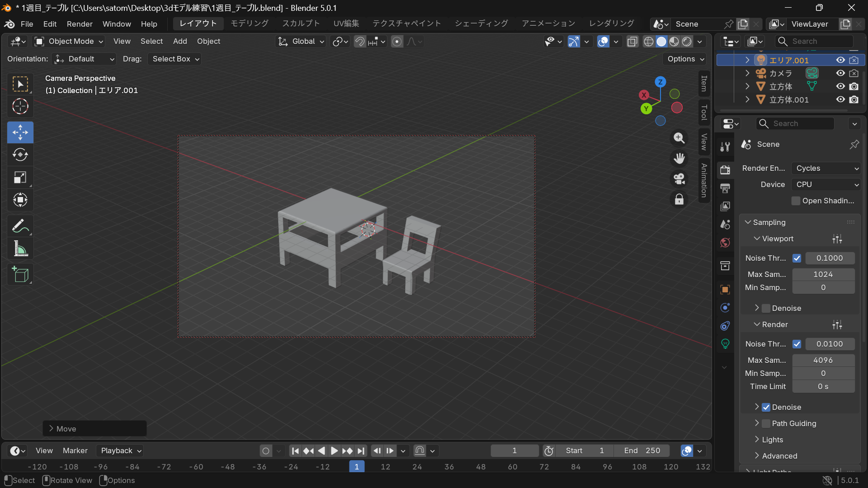Toggle the camera view button in viewport
Viewport: 868px width, 488px height.
pos(679,179)
